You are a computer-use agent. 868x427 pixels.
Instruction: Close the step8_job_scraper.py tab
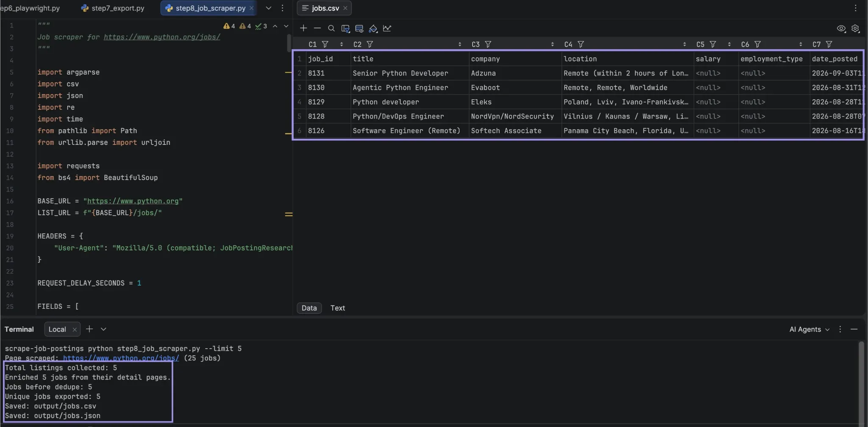pos(251,8)
